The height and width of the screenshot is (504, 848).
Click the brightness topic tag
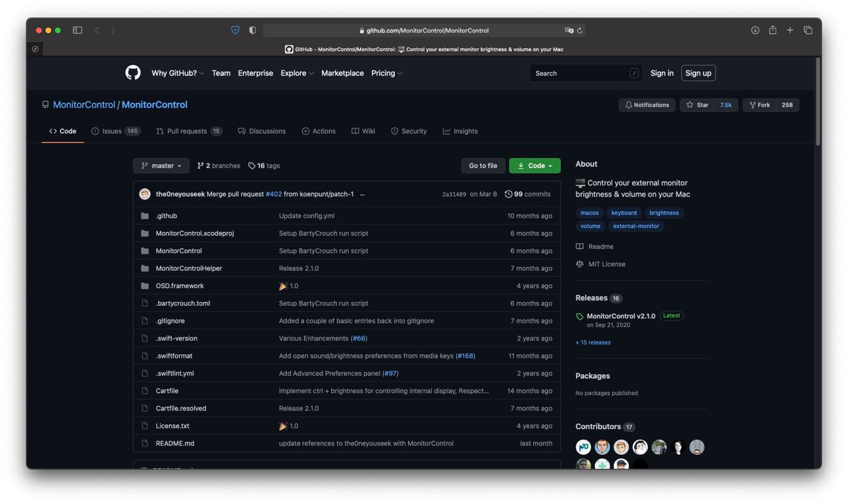[664, 213]
